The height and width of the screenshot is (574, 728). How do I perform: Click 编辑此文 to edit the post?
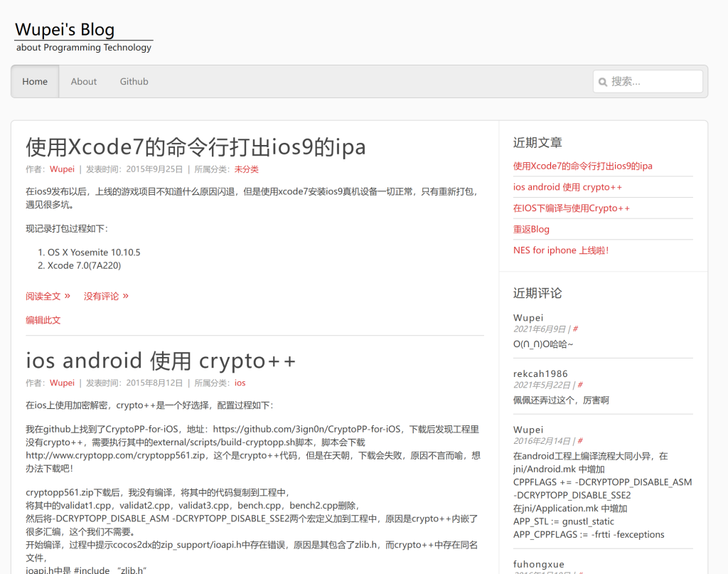pyautogui.click(x=43, y=320)
